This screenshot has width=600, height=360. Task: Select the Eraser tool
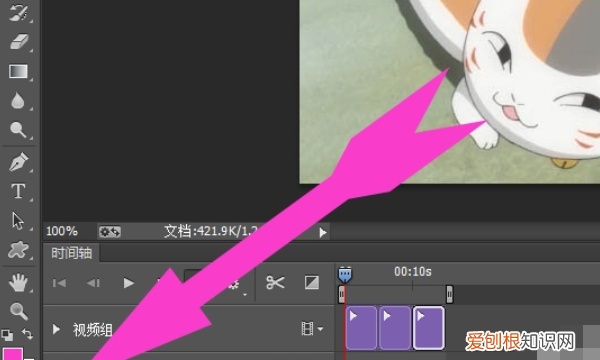tap(18, 41)
